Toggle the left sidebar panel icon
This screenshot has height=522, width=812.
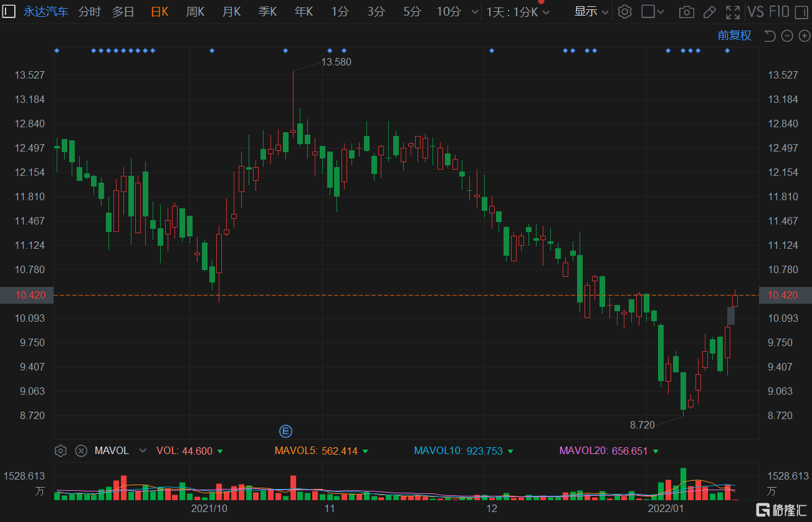point(9,11)
